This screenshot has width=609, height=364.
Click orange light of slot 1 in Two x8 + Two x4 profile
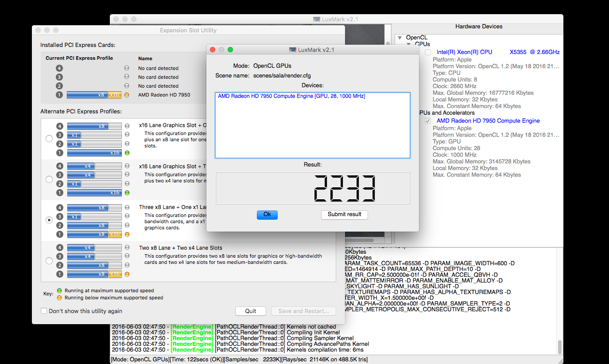click(127, 274)
